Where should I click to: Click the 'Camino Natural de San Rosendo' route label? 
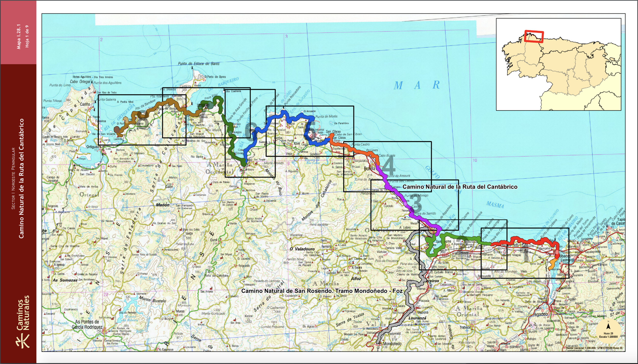(x=322, y=291)
